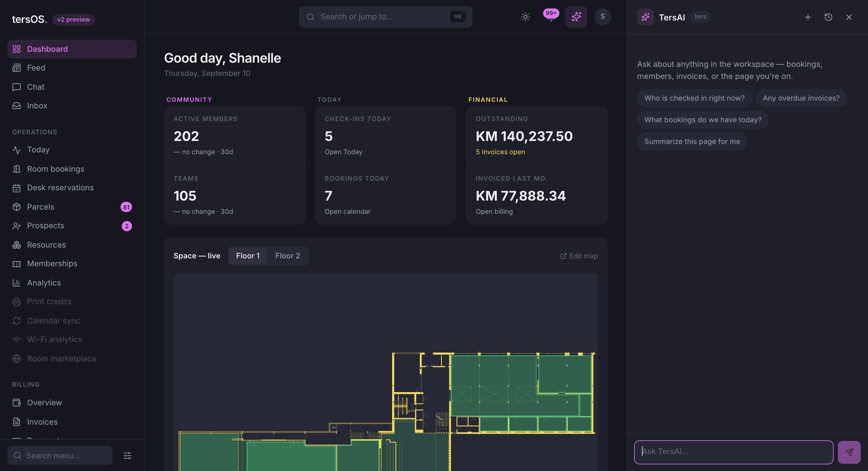Open menu filter settings icon beside Search menu
This screenshot has height=471, width=868.
click(127, 456)
